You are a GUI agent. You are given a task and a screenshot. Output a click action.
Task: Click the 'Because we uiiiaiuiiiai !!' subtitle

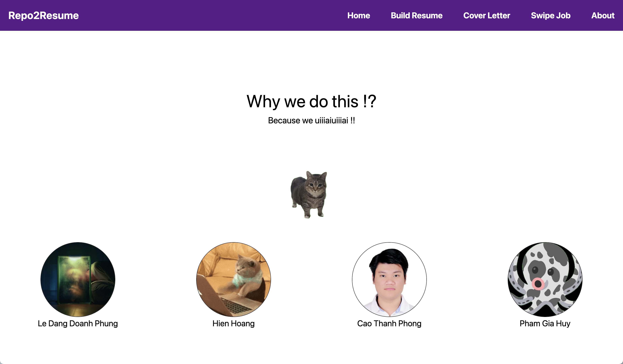(x=311, y=121)
